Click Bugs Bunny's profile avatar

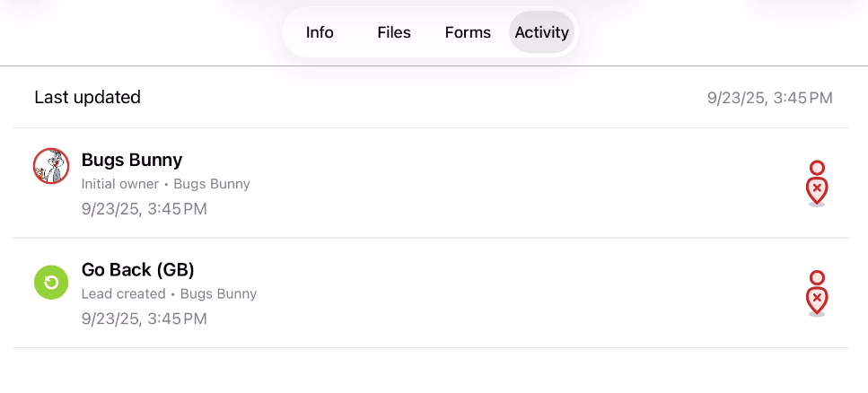click(x=51, y=166)
